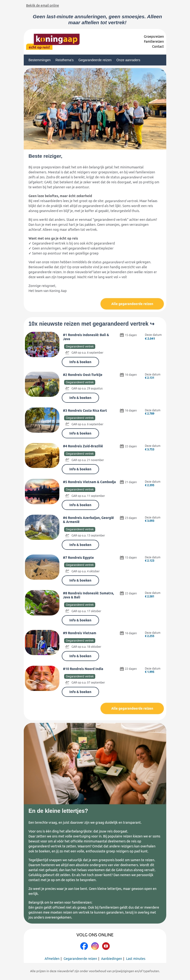190x980 pixels.
Task: Open Last minutes footer link
Action: (x=136, y=959)
